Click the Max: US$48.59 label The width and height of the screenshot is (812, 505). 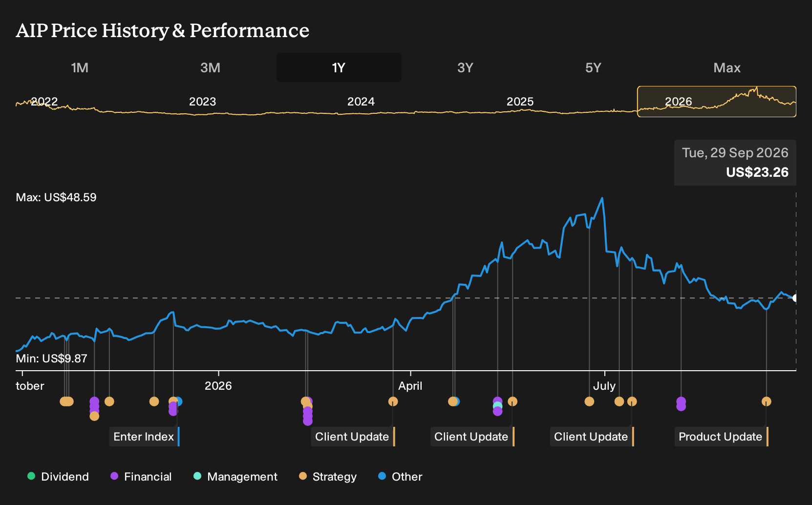[56, 197]
